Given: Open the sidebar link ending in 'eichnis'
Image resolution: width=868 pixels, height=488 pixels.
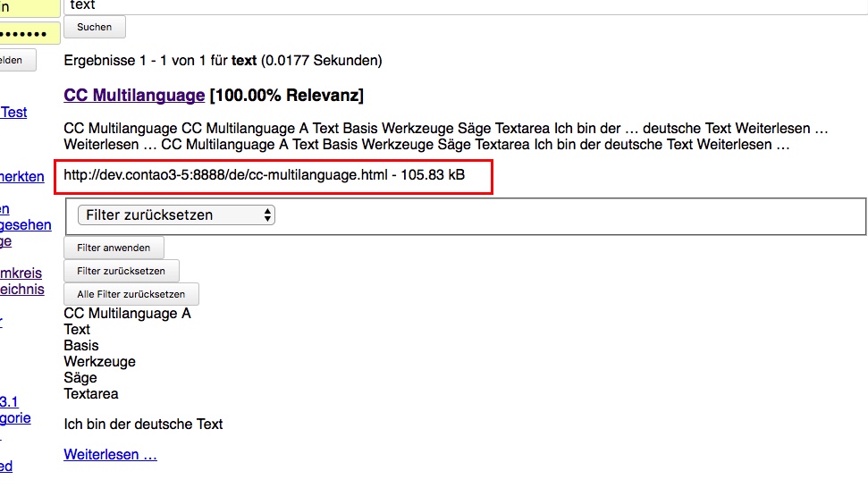Looking at the screenshot, I should [x=22, y=290].
